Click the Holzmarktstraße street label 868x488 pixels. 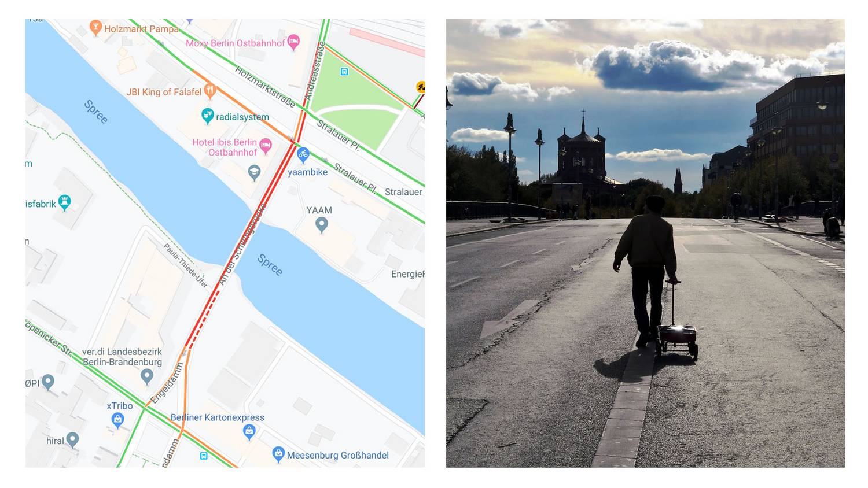pos(265,87)
